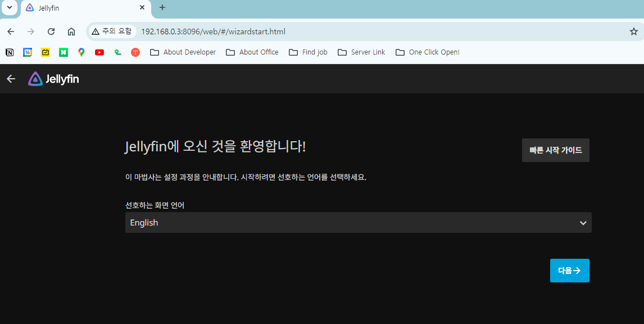Viewport: 644px width, 324px height.
Task: Open the preferred display language dropdown
Action: (x=358, y=222)
